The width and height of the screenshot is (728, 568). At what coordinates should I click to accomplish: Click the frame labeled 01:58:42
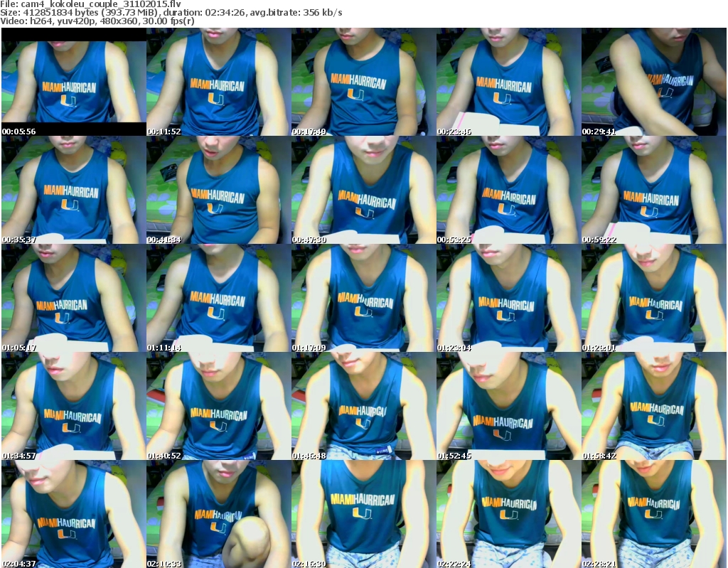(x=654, y=407)
